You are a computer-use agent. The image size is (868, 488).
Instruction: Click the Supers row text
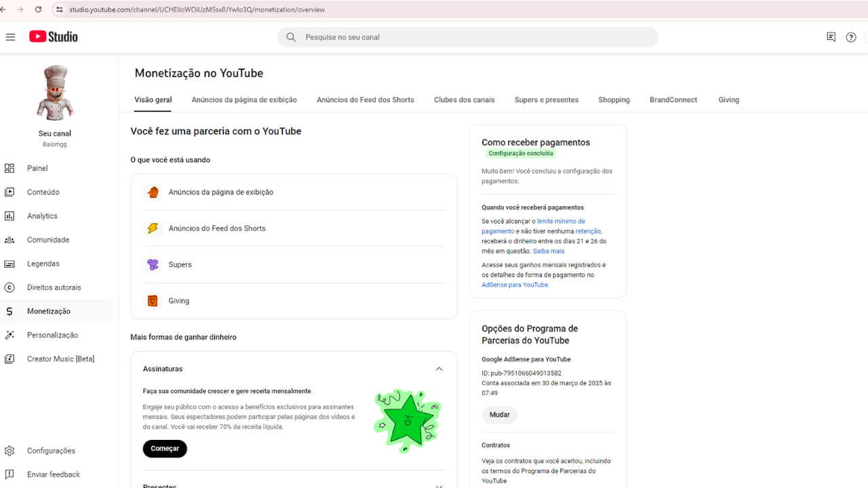[180, 264]
